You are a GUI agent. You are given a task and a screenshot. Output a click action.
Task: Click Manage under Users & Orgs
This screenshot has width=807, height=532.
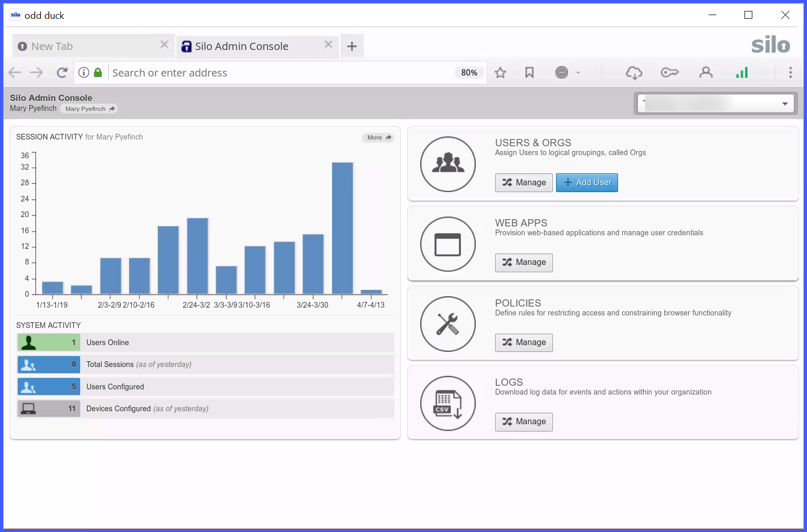524,183
